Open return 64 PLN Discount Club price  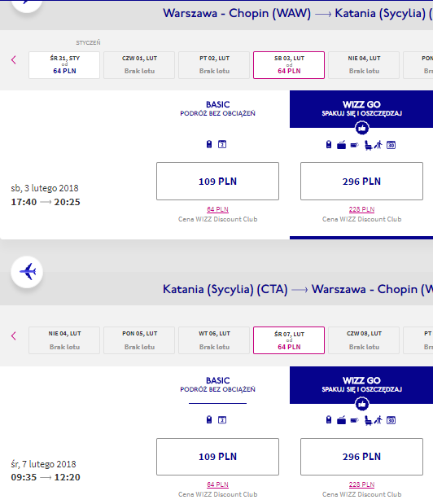point(217,484)
